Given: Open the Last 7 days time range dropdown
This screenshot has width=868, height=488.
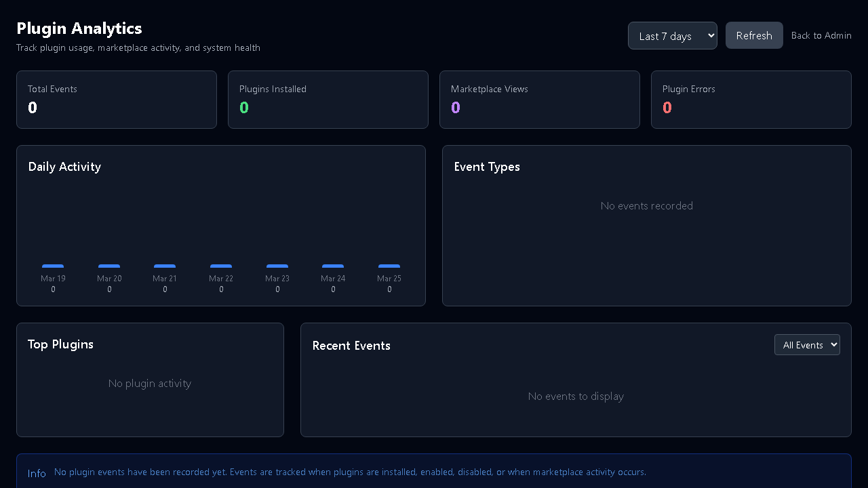Looking at the screenshot, I should tap(672, 35).
